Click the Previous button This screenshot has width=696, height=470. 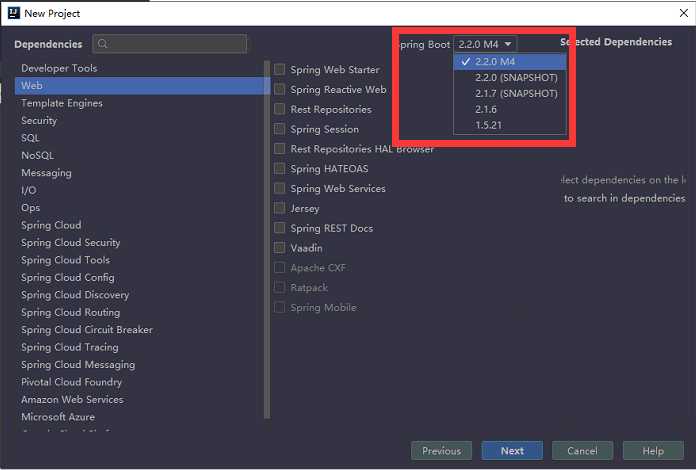coord(442,450)
